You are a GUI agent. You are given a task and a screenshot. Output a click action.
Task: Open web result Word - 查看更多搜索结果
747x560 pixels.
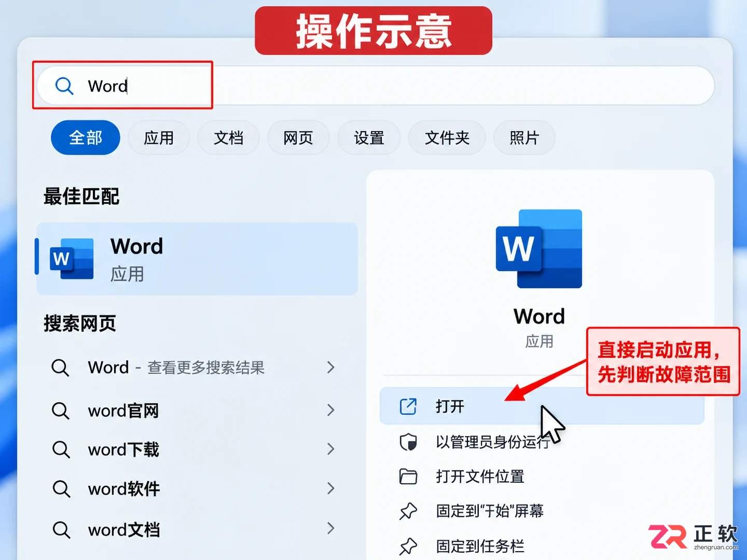[195, 368]
